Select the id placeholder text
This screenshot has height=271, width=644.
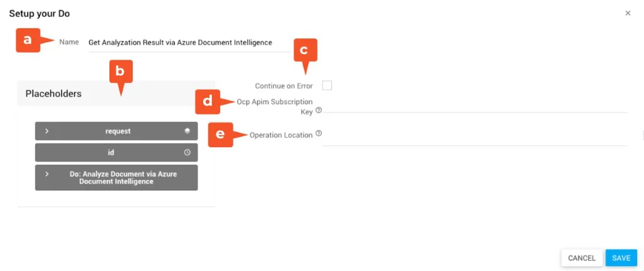point(111,152)
